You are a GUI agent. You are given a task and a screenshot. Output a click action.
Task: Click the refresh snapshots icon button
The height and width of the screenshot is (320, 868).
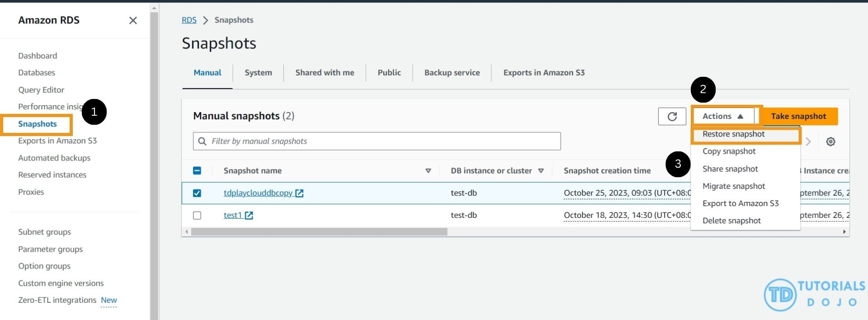pyautogui.click(x=672, y=117)
